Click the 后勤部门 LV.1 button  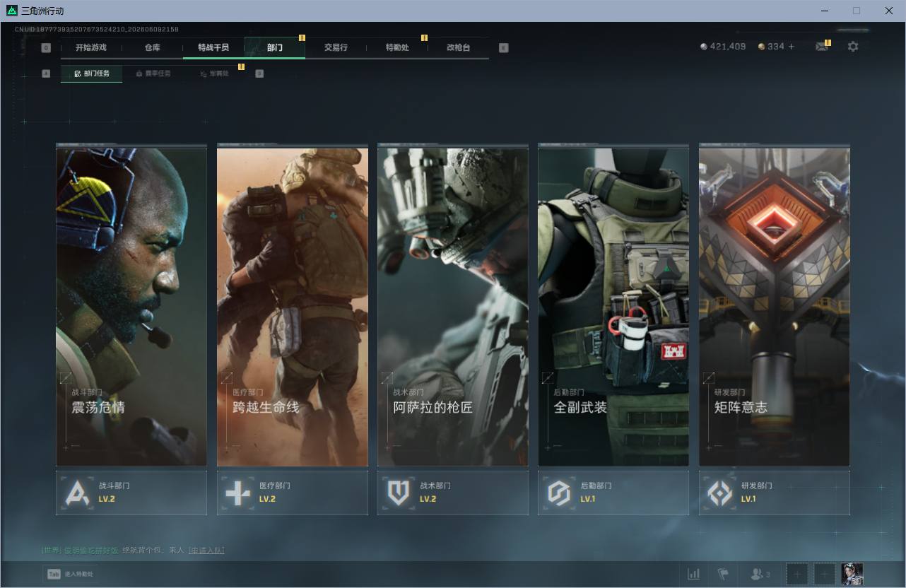point(613,493)
